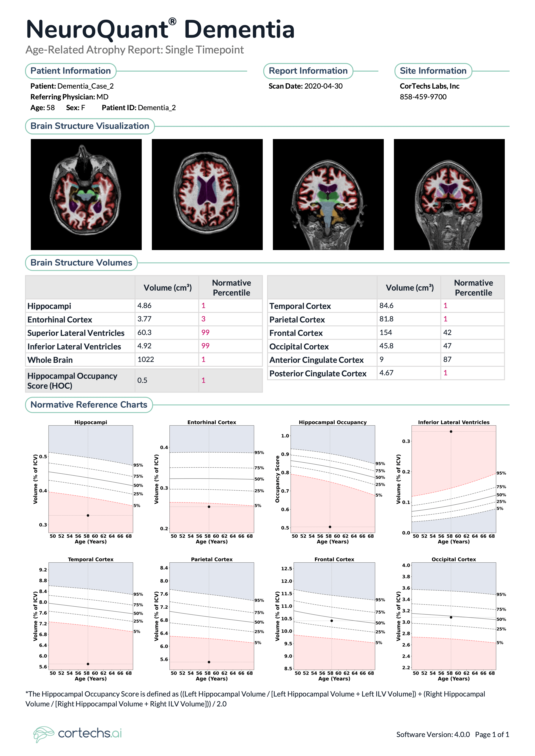Click Frontal Cortex percentile 42
Image resolution: width=535 pixels, height=756 pixels.
pos(447,333)
